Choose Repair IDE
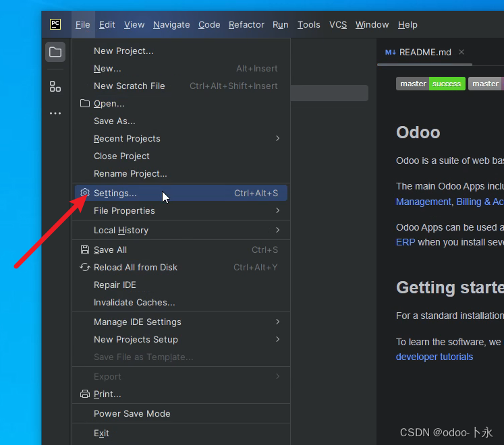This screenshot has height=445, width=504. coord(181,285)
